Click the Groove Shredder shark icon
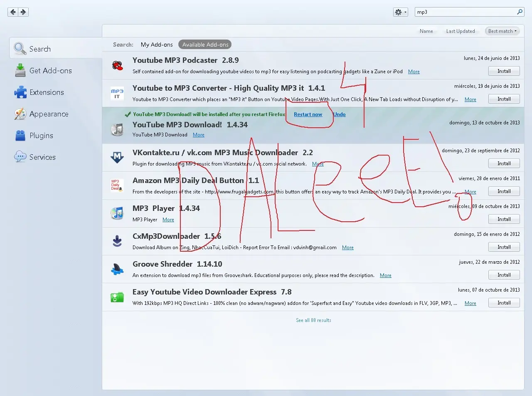Screen dimensions: 532x396 [117, 269]
